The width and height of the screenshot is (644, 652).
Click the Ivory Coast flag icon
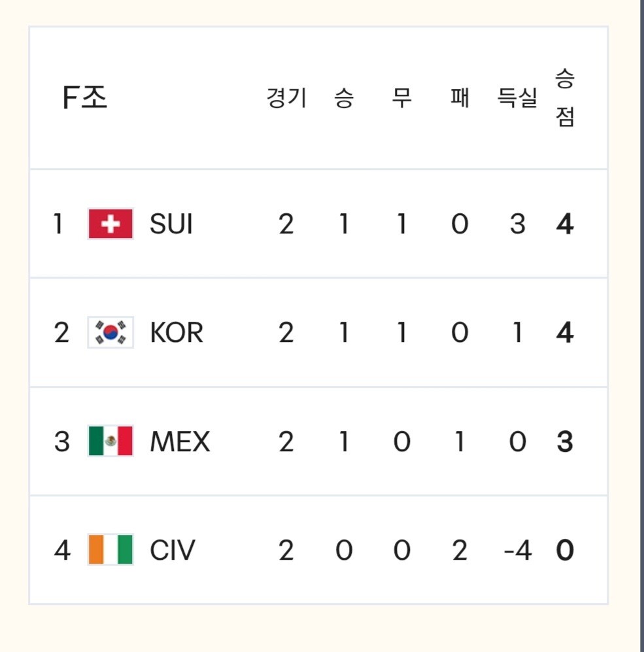[110, 550]
